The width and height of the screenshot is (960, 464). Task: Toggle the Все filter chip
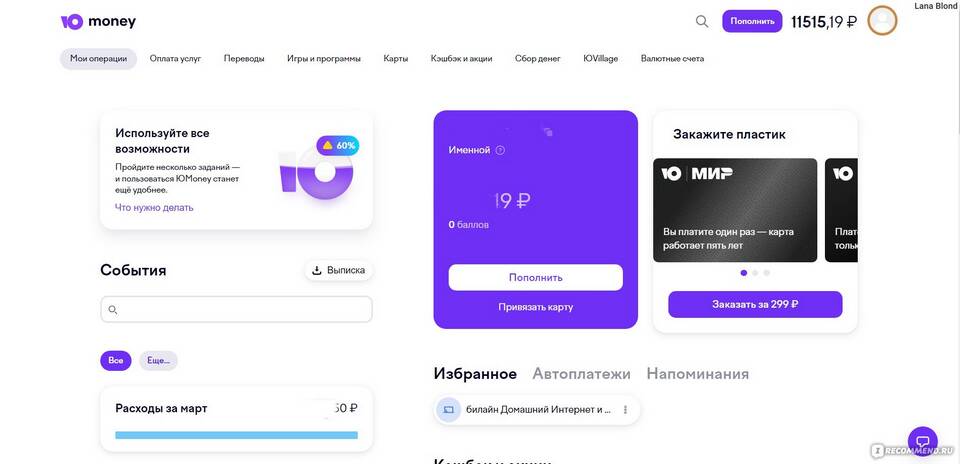click(x=116, y=361)
